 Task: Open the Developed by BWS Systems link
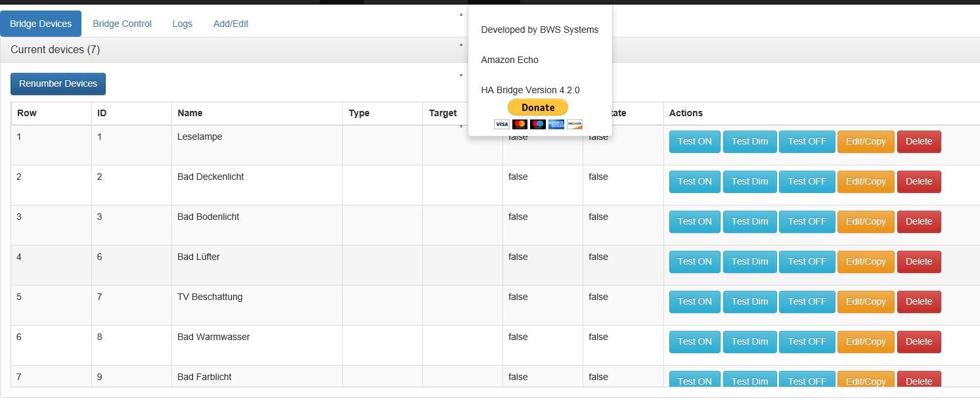[540, 30]
